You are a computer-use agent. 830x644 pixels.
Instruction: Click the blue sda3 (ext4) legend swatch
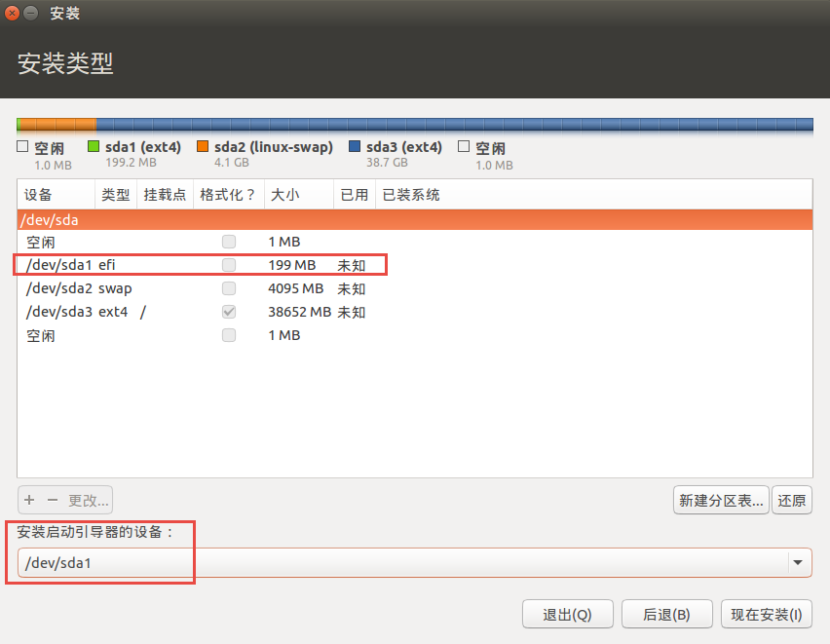[355, 147]
